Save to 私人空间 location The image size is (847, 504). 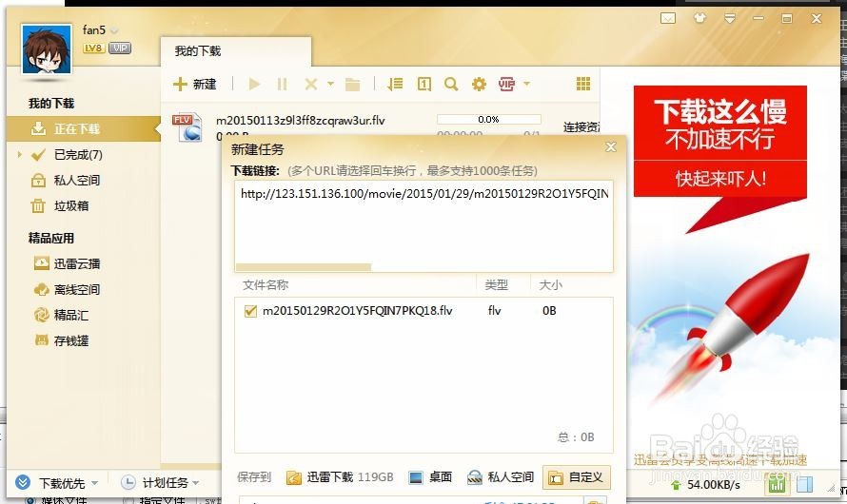click(501, 477)
